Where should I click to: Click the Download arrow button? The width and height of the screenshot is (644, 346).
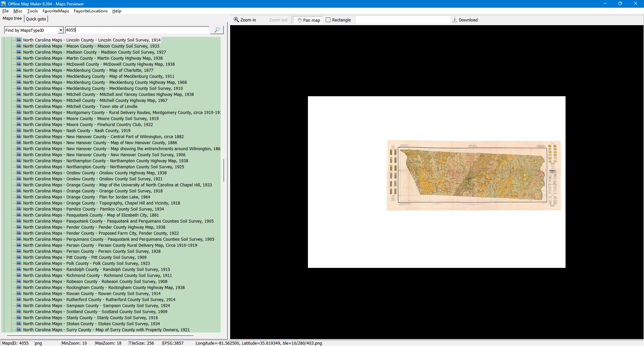point(465,20)
